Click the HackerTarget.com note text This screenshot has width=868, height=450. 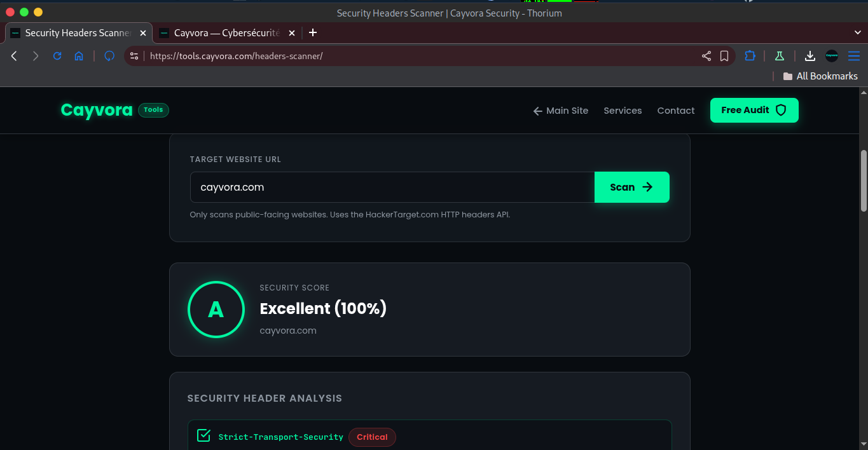click(x=350, y=215)
